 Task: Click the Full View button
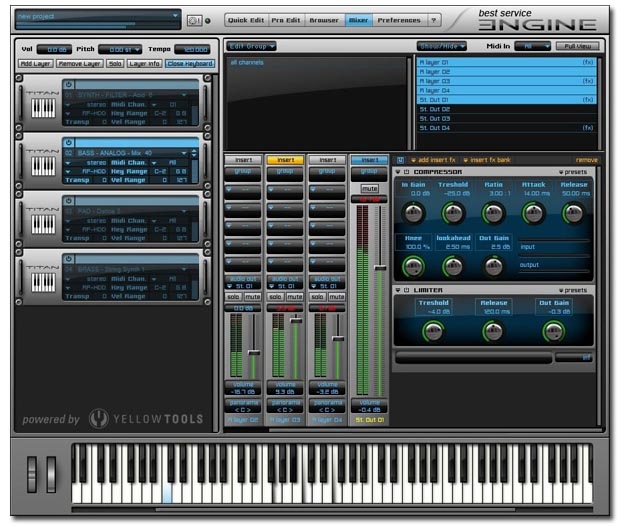pos(577,46)
